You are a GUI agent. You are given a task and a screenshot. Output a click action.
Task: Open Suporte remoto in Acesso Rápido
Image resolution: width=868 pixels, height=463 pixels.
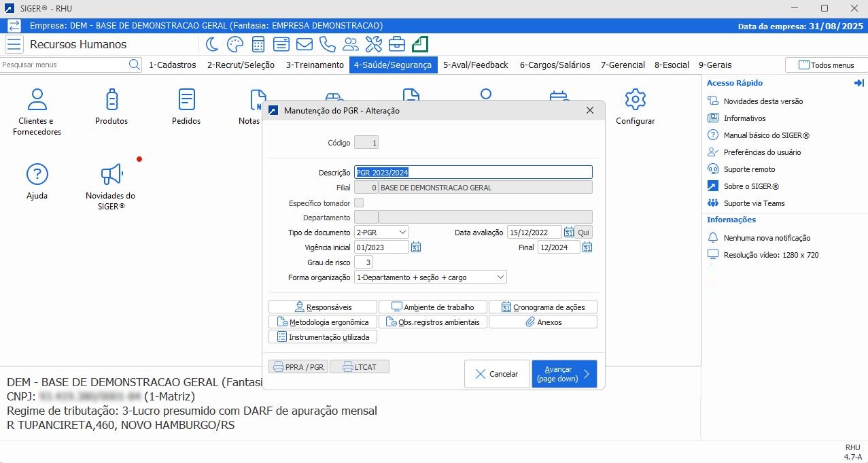tap(749, 169)
